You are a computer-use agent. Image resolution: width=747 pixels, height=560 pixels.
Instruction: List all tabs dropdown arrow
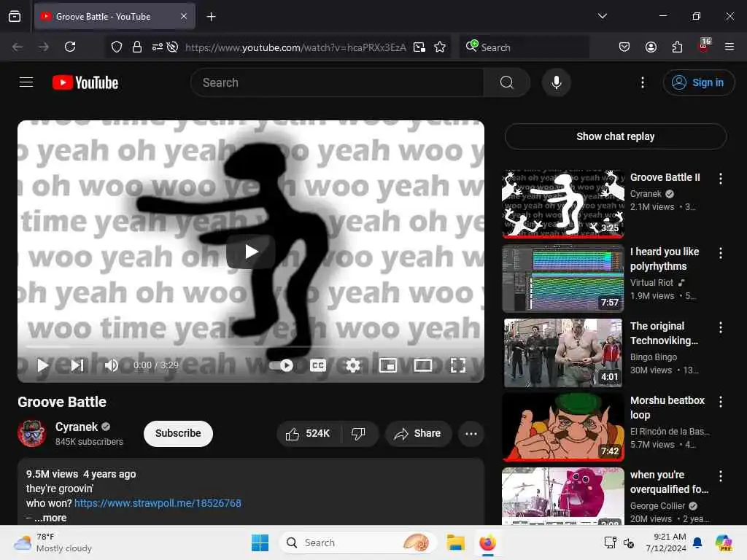click(602, 16)
